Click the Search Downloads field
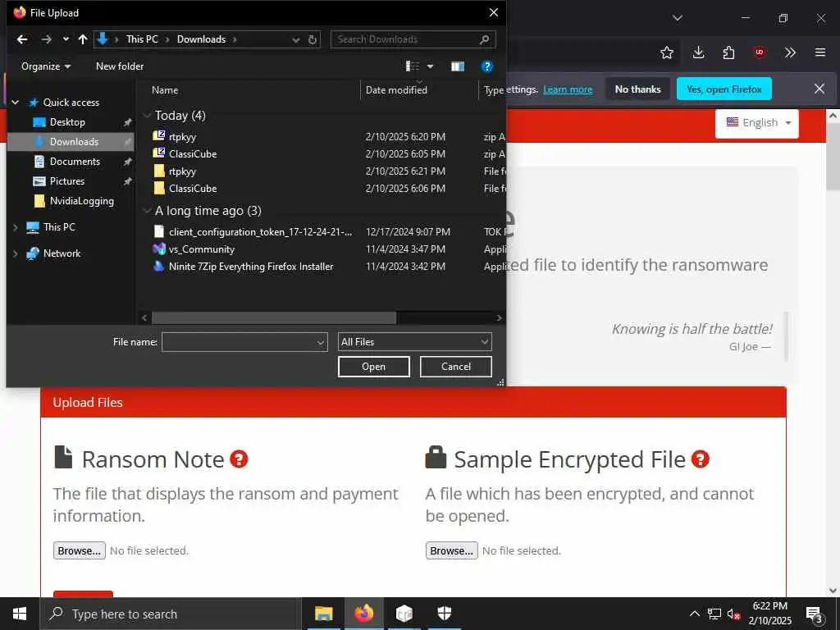 [413, 39]
